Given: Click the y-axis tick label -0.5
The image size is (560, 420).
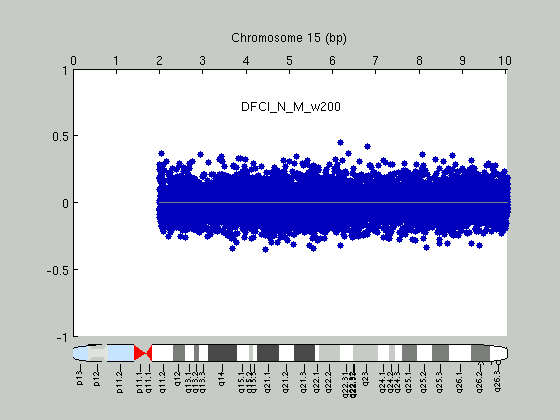Looking at the screenshot, I should 58,270.
